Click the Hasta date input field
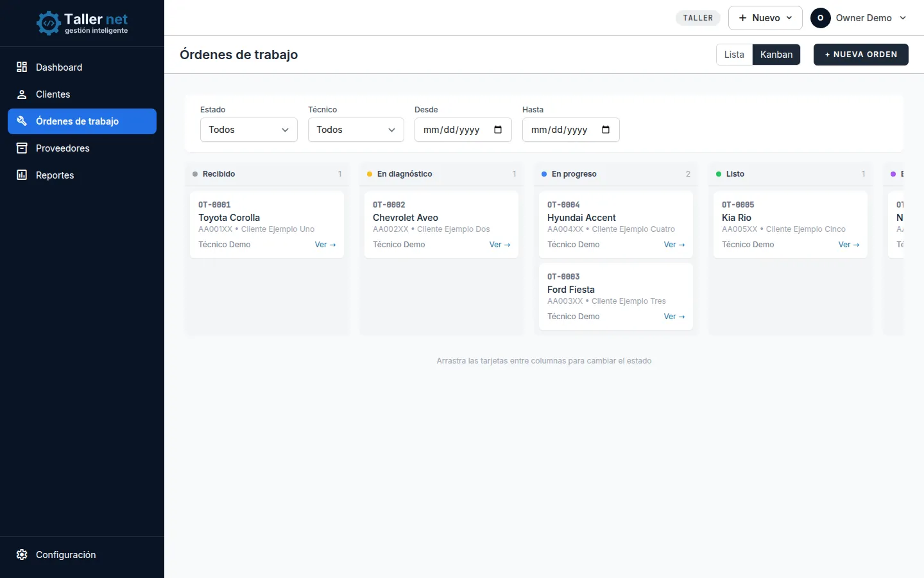This screenshot has height=578, width=924. (x=571, y=130)
